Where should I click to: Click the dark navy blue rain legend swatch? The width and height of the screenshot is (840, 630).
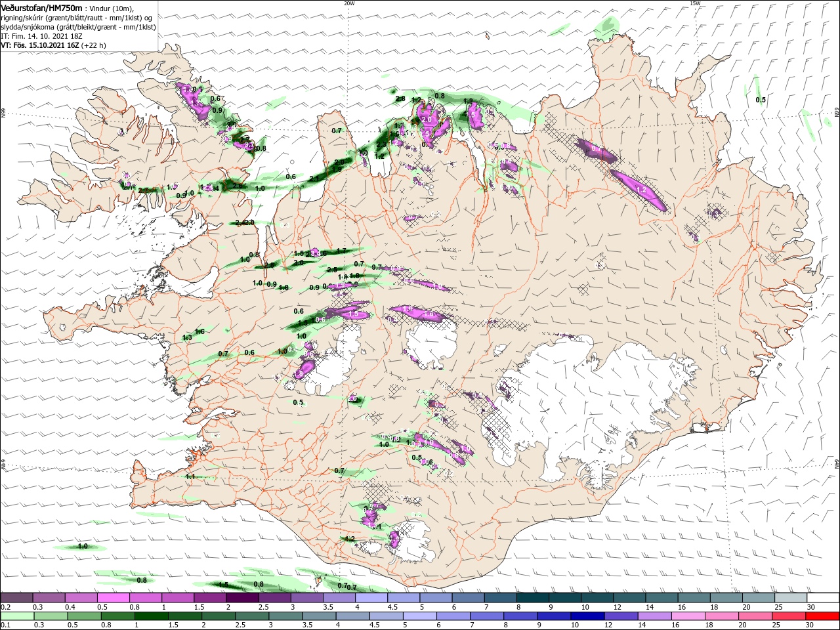point(586,616)
